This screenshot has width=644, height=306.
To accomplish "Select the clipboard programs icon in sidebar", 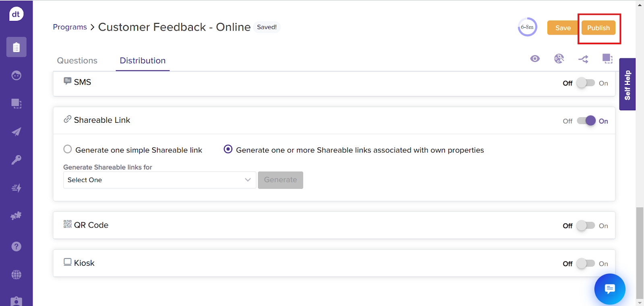I will [16, 47].
